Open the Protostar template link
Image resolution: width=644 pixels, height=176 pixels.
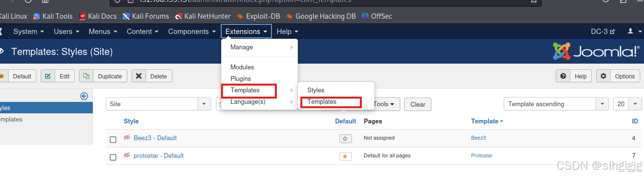tap(482, 155)
